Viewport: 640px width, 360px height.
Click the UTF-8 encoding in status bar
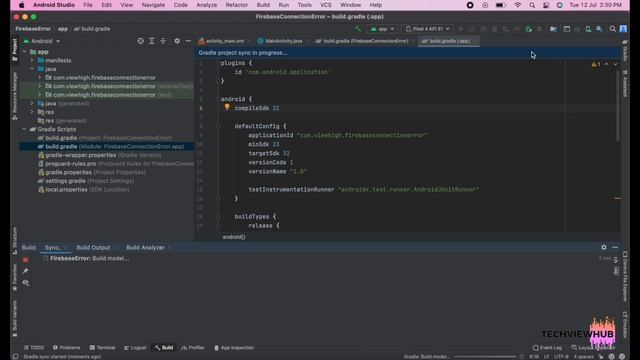562,357
